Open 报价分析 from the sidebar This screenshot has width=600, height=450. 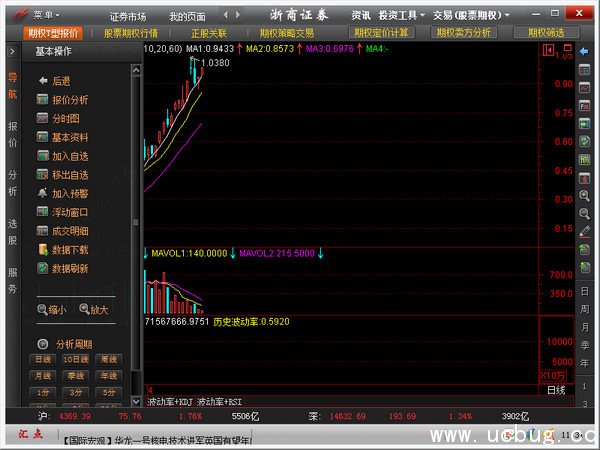[62, 100]
